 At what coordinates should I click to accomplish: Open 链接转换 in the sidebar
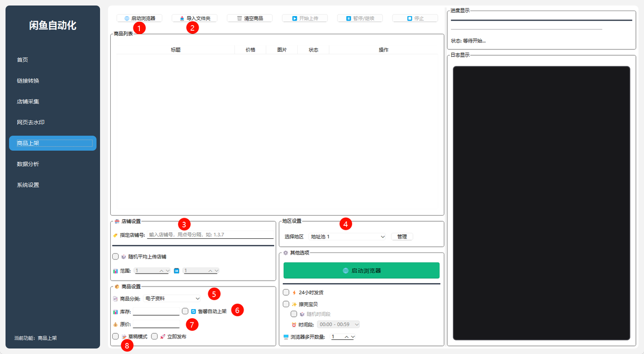(x=53, y=80)
